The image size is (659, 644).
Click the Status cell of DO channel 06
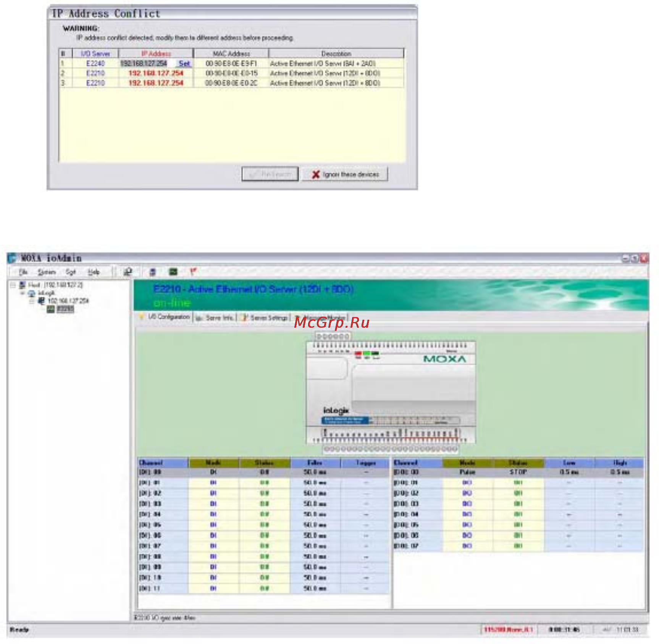(x=518, y=536)
